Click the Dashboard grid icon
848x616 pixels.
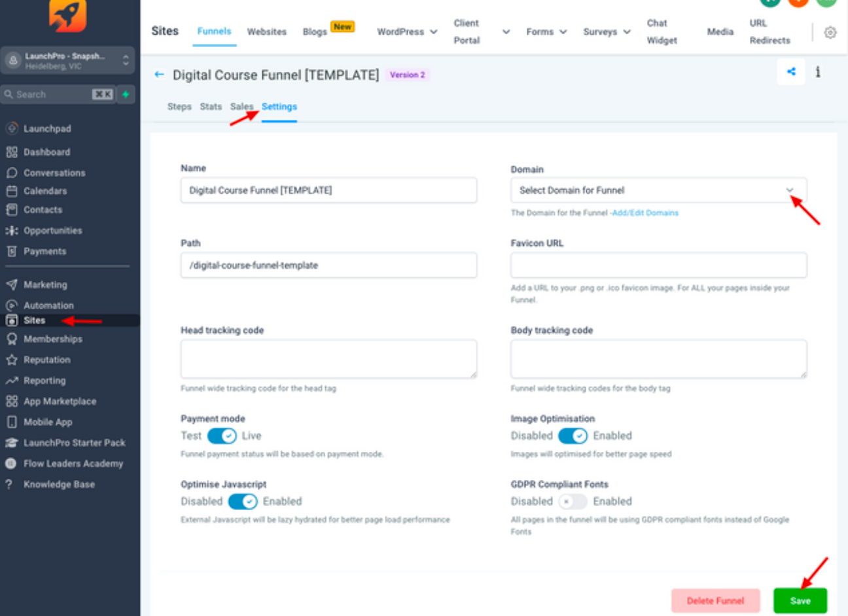(11, 152)
